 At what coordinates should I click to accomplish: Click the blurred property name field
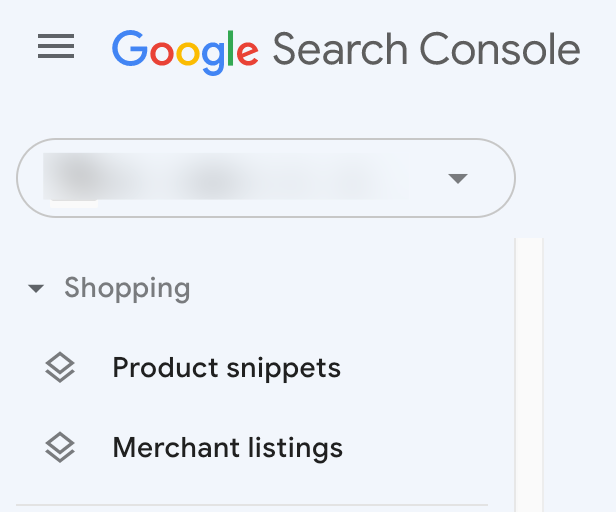[226, 176]
